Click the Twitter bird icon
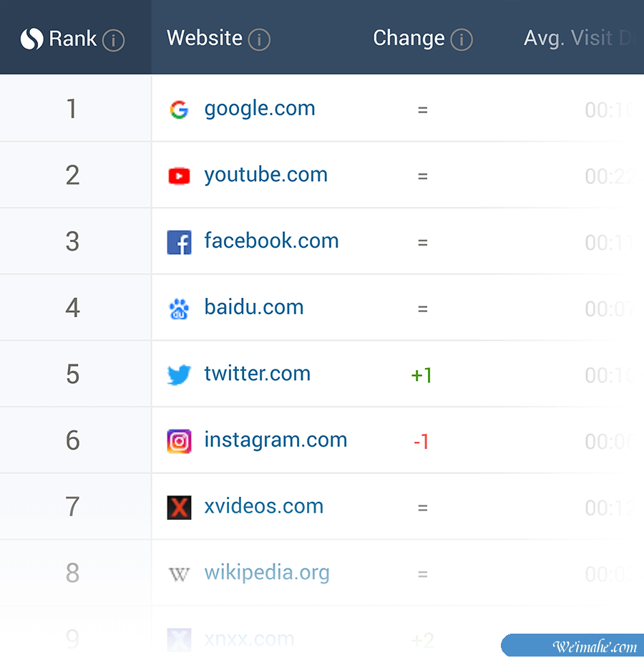The width and height of the screenshot is (644, 668). coord(179,374)
